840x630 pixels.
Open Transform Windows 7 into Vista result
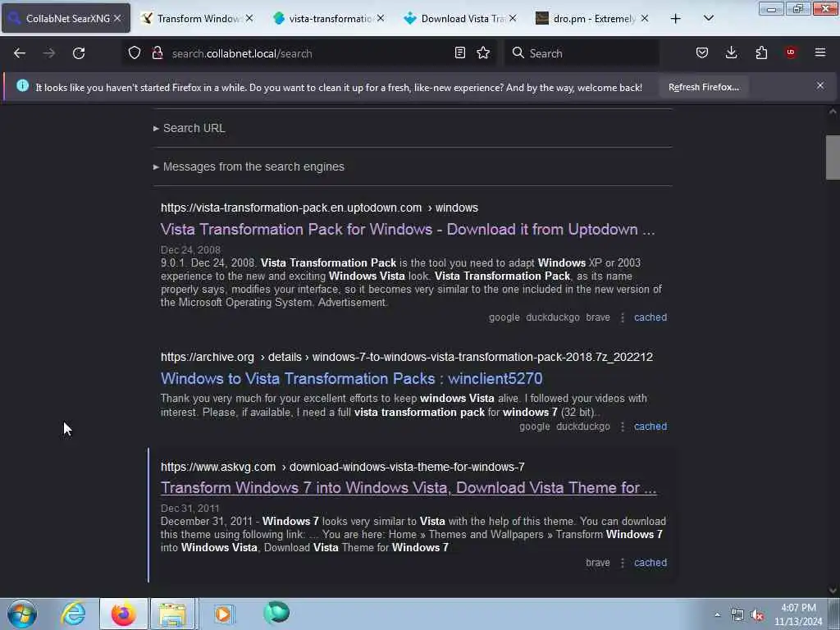(409, 488)
